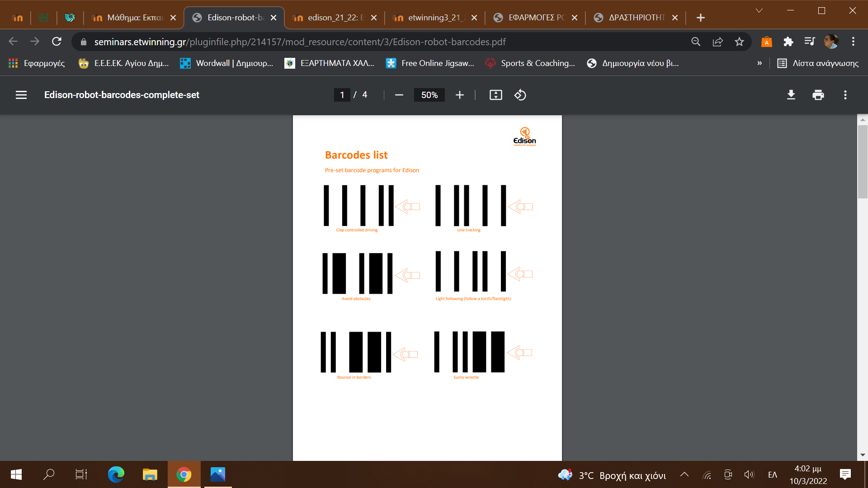The width and height of the screenshot is (868, 488).
Task: Click the Line tracking barcode
Action: point(471,206)
